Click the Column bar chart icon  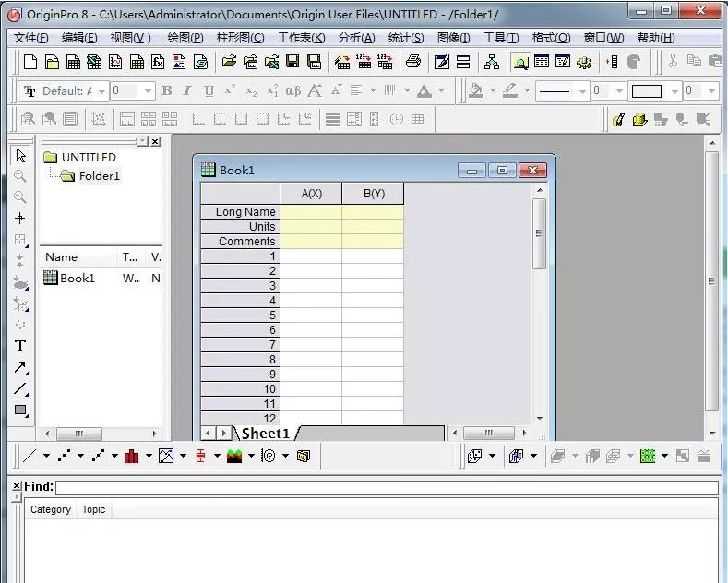click(x=132, y=456)
